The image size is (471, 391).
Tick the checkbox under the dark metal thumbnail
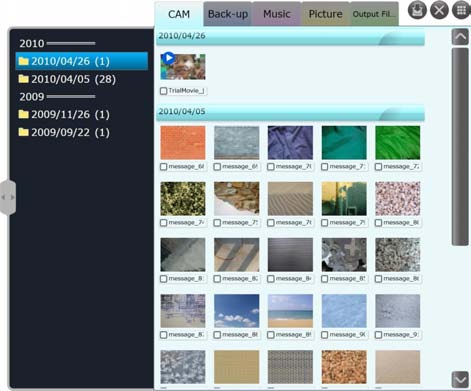tap(271, 279)
